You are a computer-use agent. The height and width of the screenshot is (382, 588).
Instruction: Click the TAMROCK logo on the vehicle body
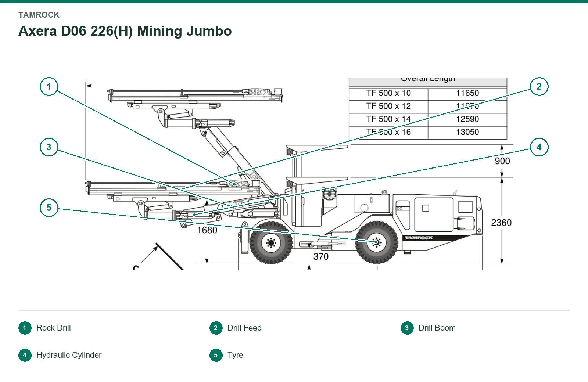[x=419, y=238]
